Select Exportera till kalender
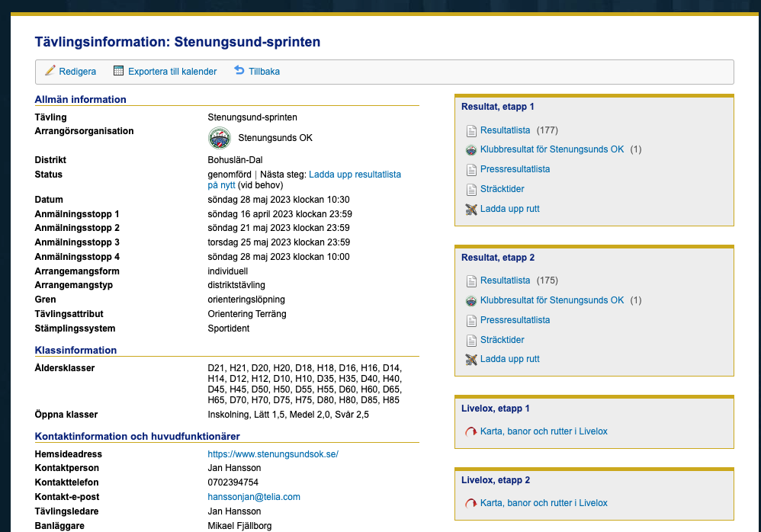This screenshot has height=532, width=761. click(172, 72)
